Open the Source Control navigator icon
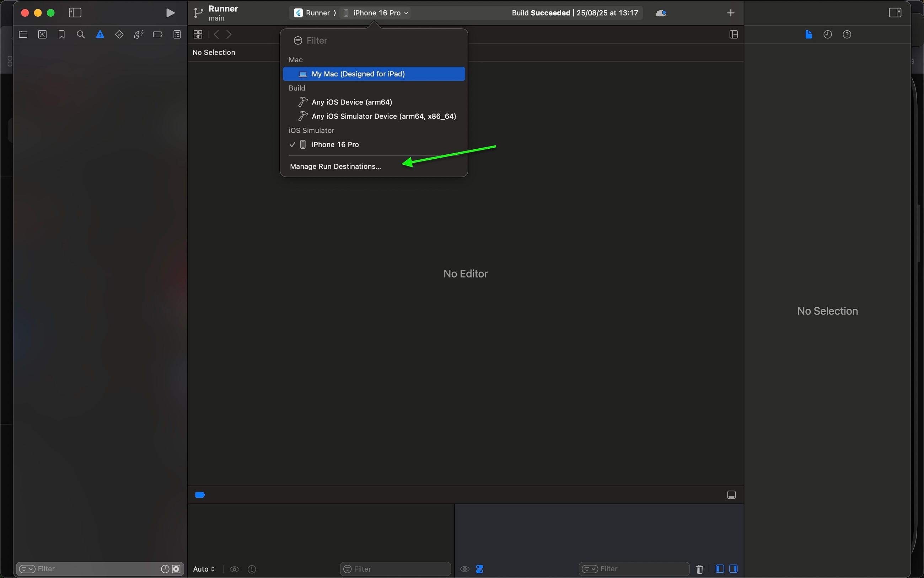This screenshot has width=924, height=578. click(x=42, y=35)
